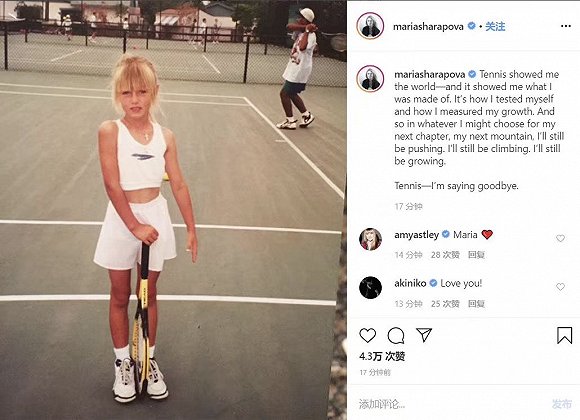Open the akiniko username link

click(x=410, y=283)
